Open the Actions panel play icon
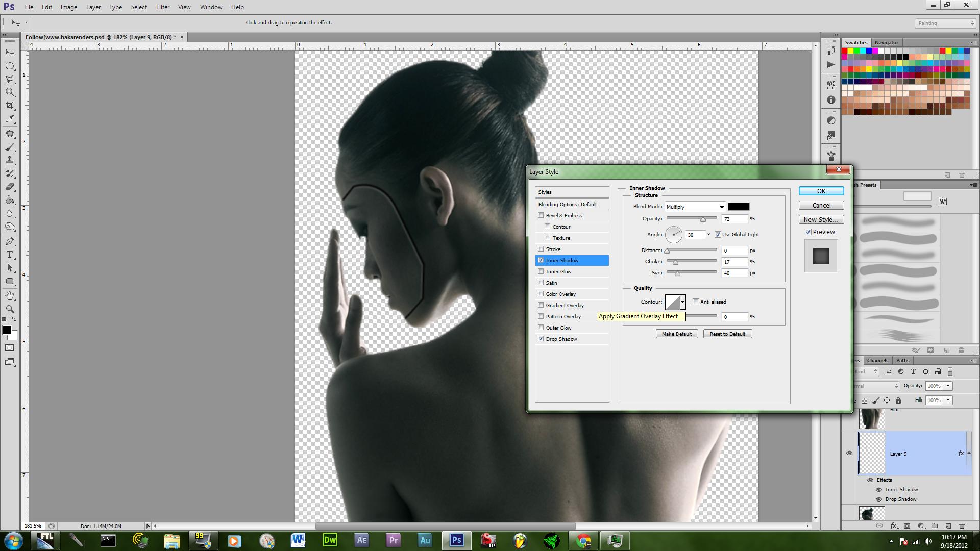Screen dimensions: 980x551 [x=831, y=64]
